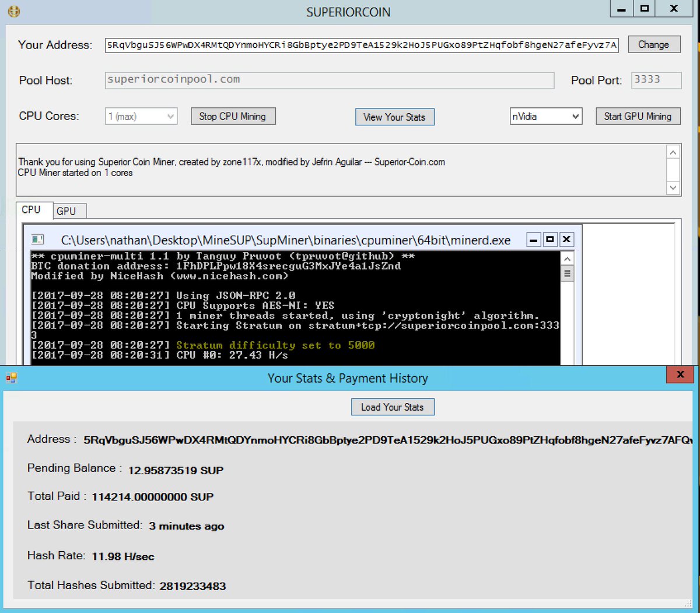This screenshot has width=700, height=613.
Task: Click the SuperiorCoin app icon in title bar
Action: (x=13, y=12)
